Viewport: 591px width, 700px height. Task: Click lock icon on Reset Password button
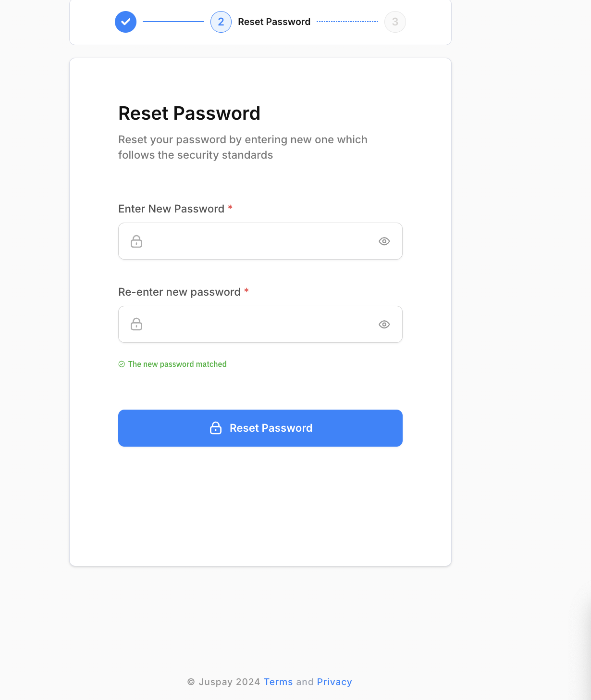(216, 428)
